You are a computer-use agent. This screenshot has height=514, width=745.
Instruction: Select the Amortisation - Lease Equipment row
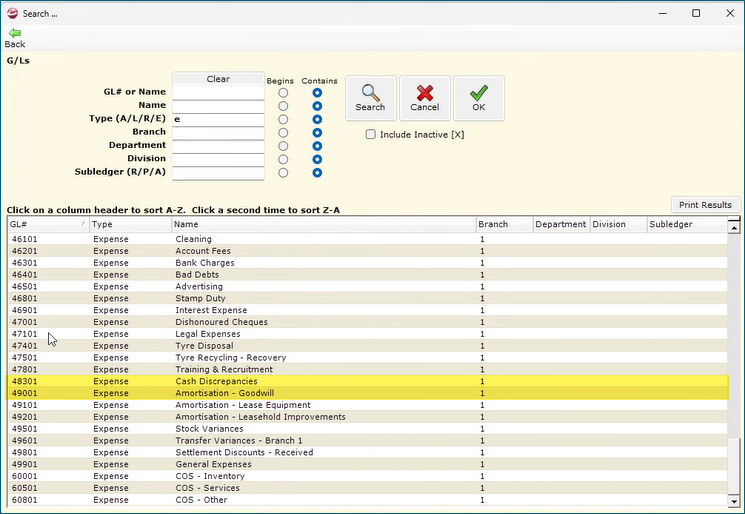368,405
